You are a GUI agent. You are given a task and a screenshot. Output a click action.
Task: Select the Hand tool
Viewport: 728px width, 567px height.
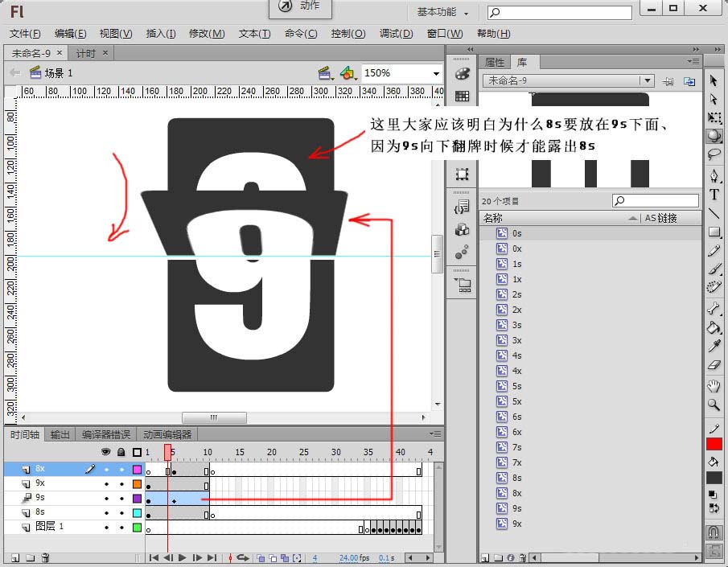[x=714, y=386]
